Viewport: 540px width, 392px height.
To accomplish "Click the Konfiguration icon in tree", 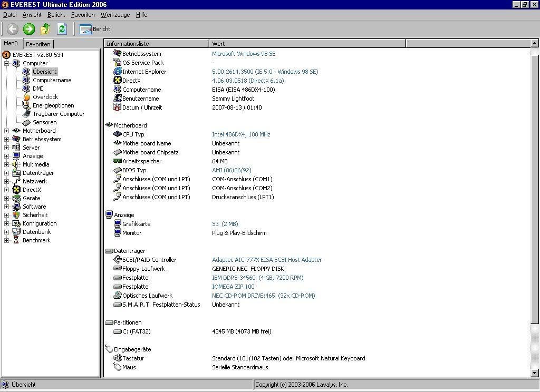I will pyautogui.click(x=16, y=223).
